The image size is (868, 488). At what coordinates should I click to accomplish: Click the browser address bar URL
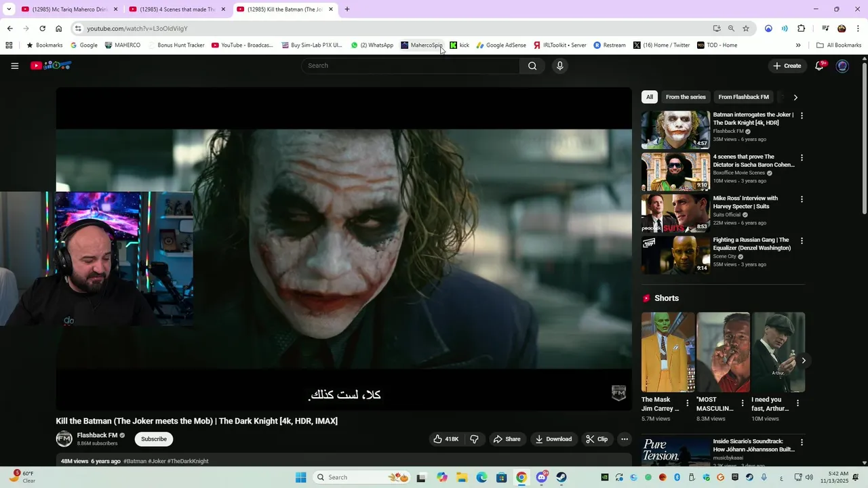coord(137,28)
